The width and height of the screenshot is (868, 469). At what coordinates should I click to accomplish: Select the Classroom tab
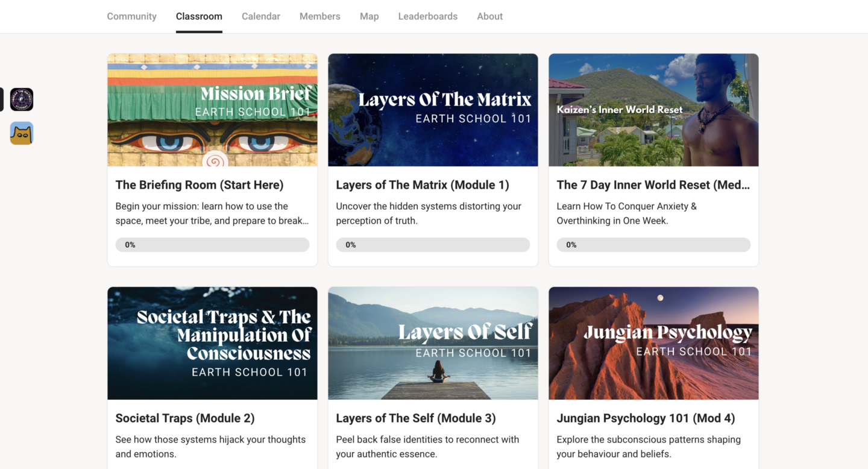pos(199,16)
